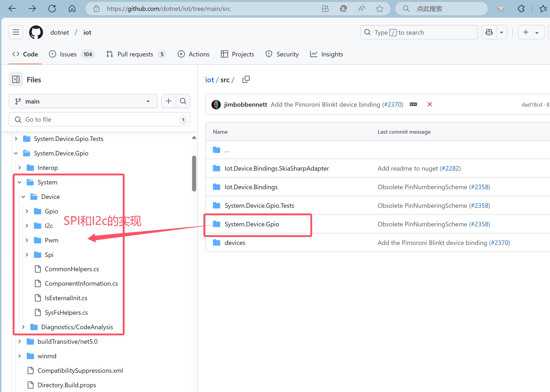Click the copy path icon
Image resolution: width=550 pixels, height=392 pixels.
coord(246,79)
